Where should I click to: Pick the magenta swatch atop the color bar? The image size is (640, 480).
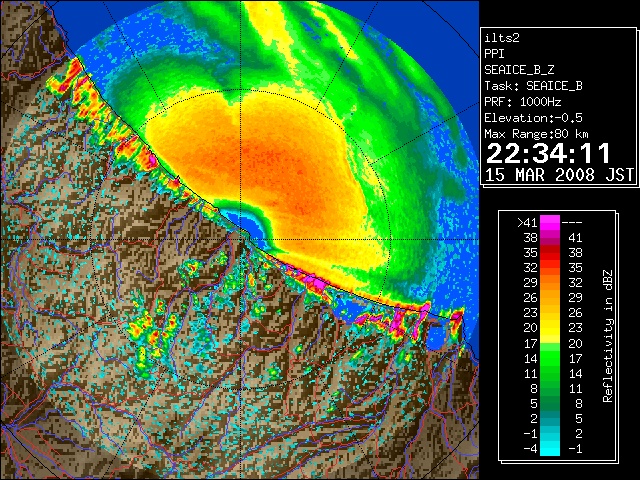coord(550,222)
